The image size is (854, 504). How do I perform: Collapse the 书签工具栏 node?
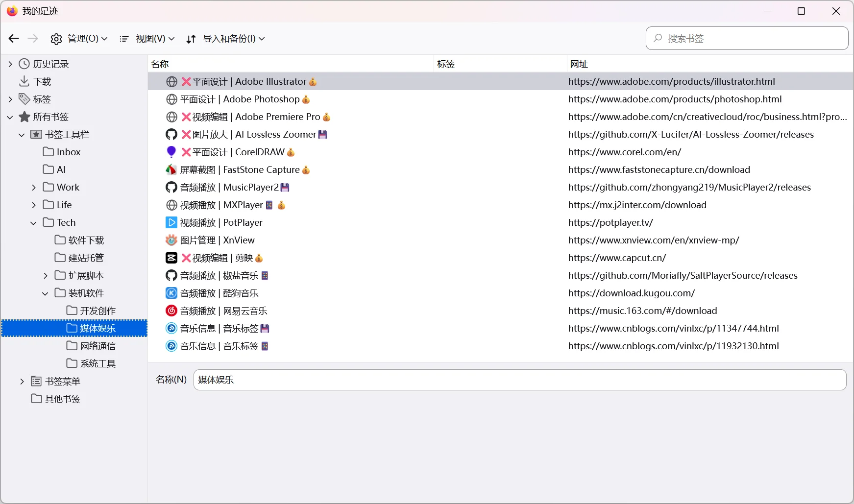[22, 135]
